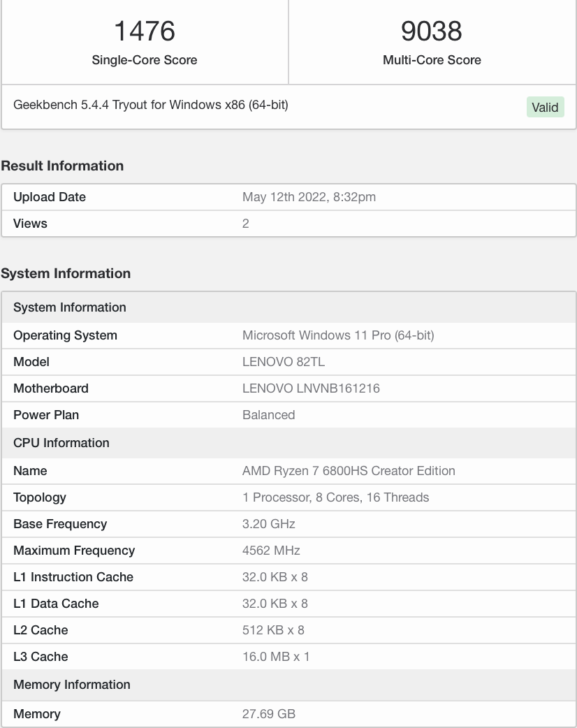Screen dimensions: 577x728
Task: Select the Views count value 2
Action: point(246,224)
